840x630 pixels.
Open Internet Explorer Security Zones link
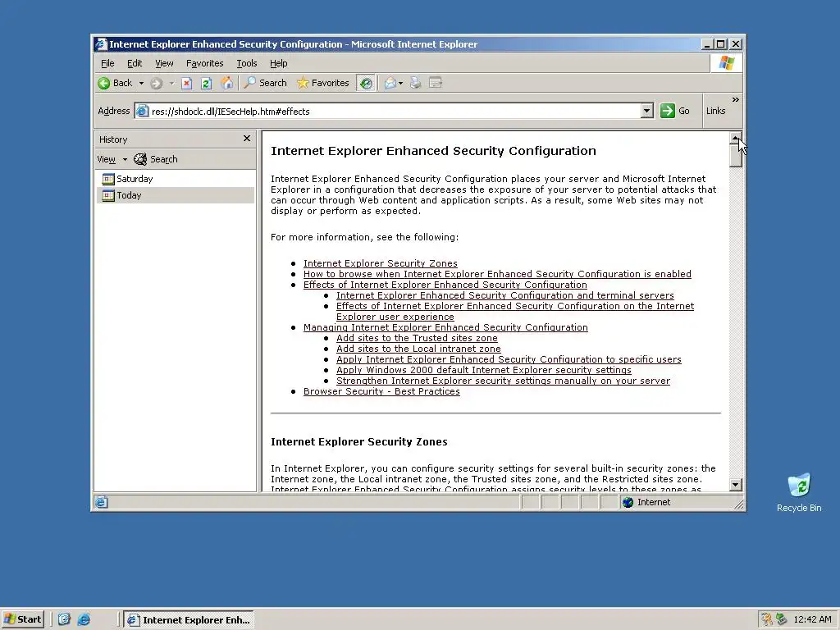(381, 263)
